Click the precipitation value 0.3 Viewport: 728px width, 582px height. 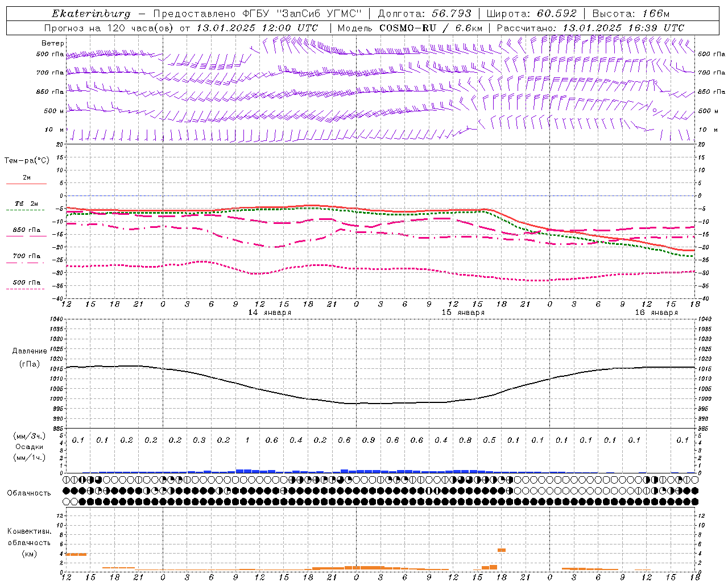point(199,440)
